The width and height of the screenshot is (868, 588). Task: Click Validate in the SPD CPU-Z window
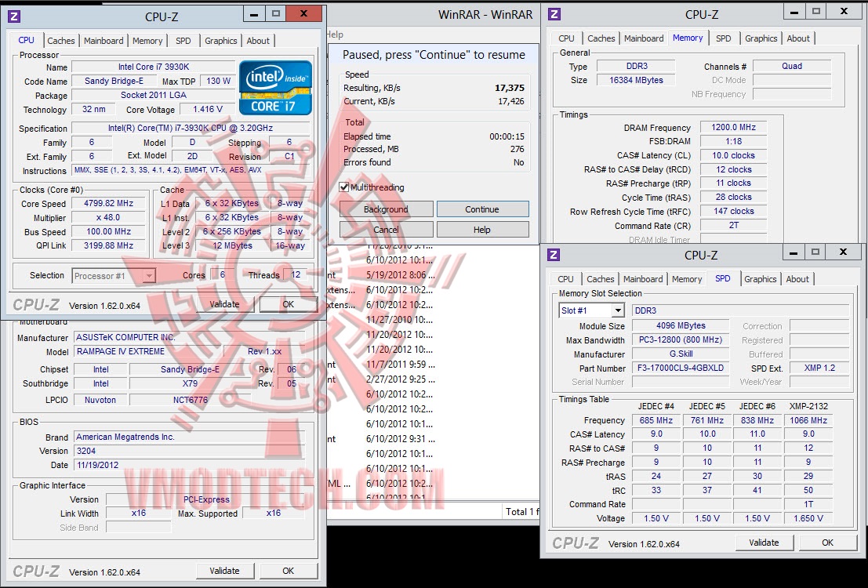764,543
